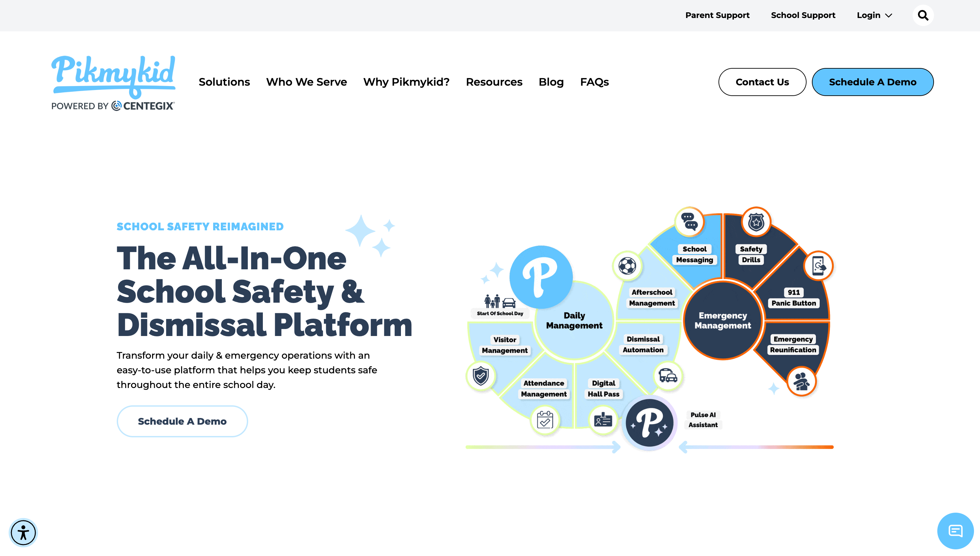Click the Visitor Management shield icon

[x=481, y=376]
